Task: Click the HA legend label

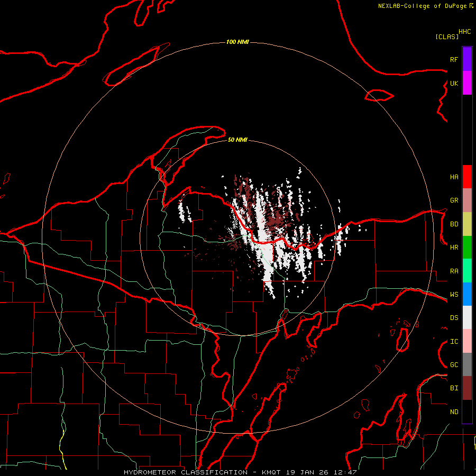Action: tap(454, 177)
